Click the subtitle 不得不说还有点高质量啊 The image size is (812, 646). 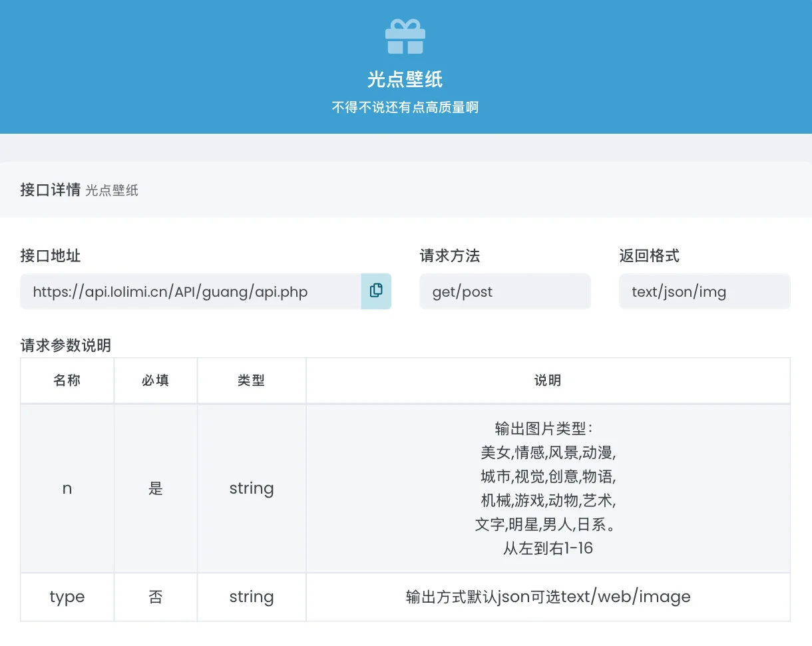[x=405, y=106]
